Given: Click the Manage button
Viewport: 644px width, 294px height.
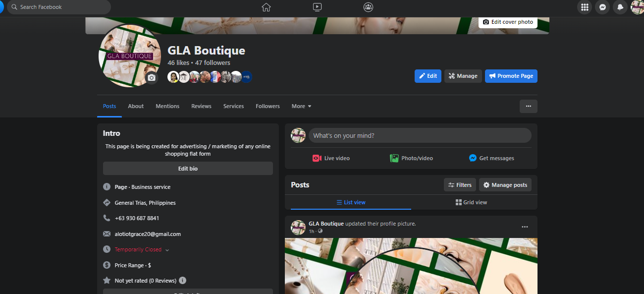Looking at the screenshot, I should click(x=463, y=76).
